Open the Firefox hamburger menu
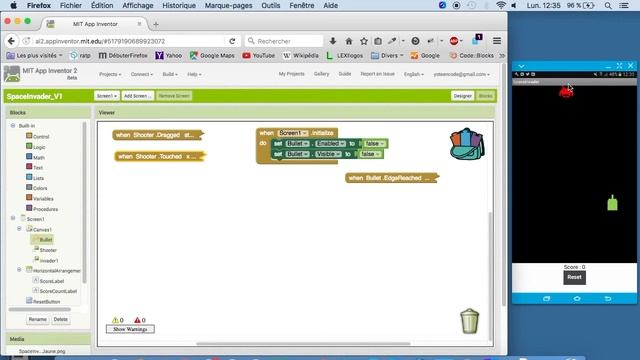 (x=497, y=41)
